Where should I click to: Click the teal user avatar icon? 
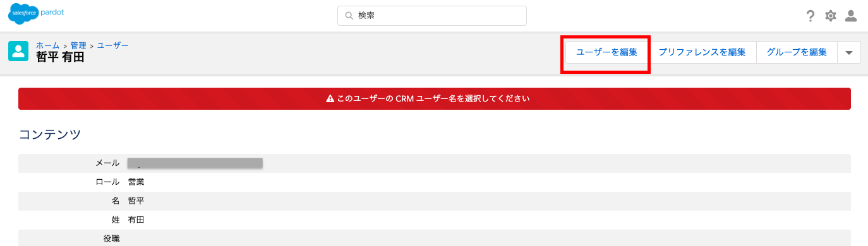coord(18,52)
